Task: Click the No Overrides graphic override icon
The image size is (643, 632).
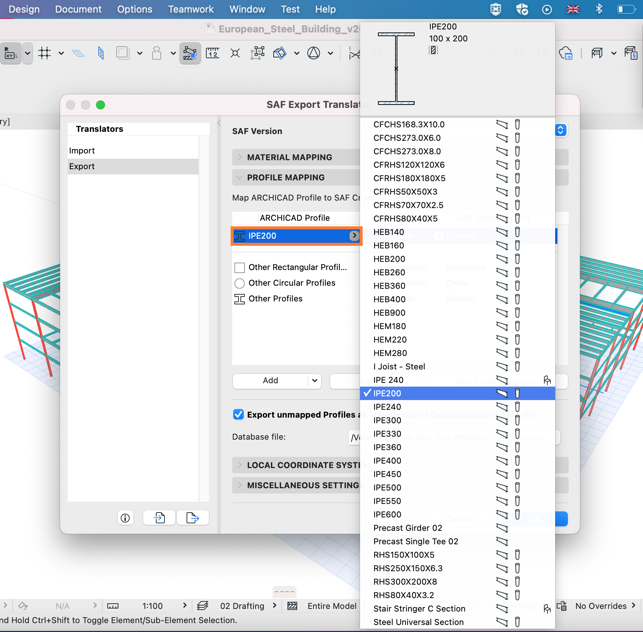Action: [x=562, y=606]
